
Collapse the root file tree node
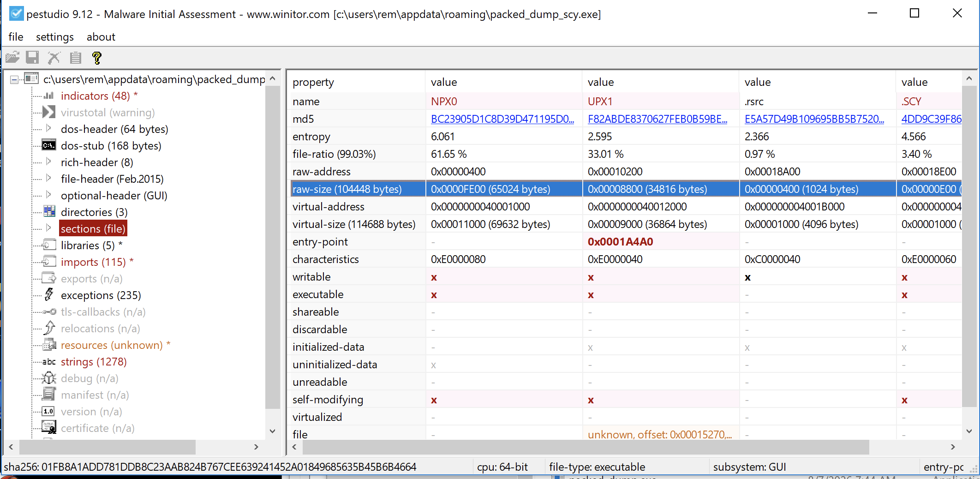(14, 79)
